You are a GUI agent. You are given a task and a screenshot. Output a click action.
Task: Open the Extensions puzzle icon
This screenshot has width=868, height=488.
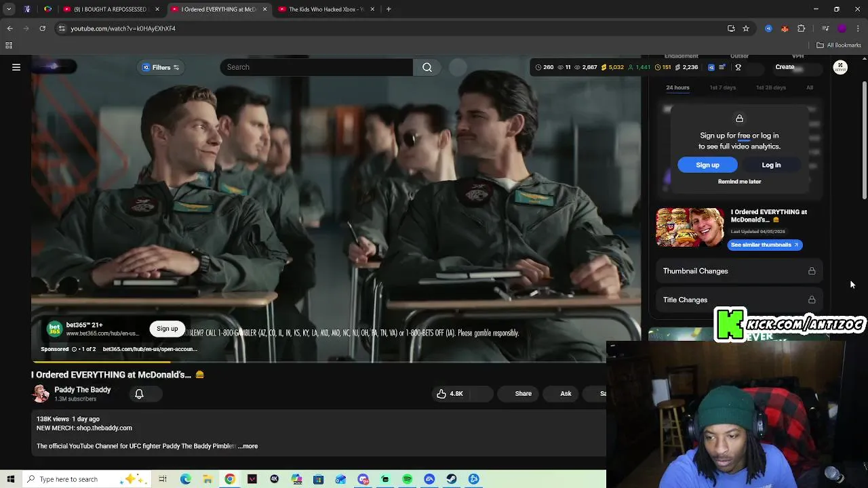pyautogui.click(x=802, y=28)
